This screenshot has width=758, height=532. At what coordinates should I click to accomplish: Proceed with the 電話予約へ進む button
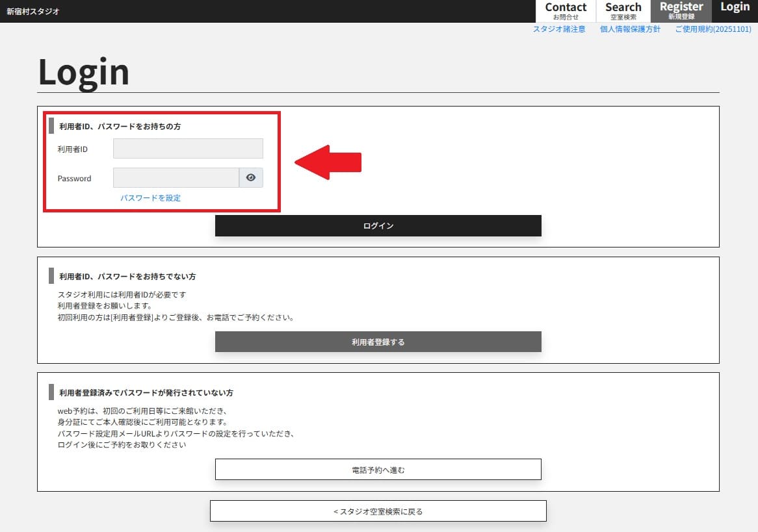tap(378, 470)
